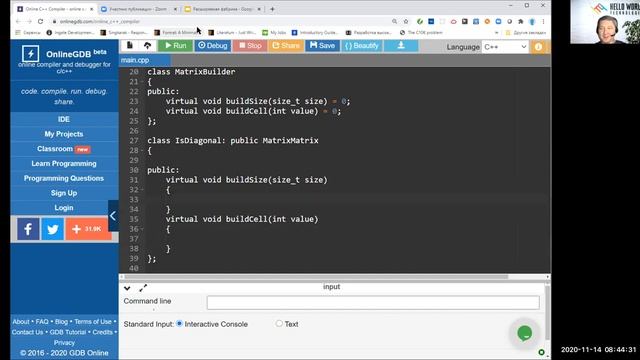
Task: Save the project
Action: tap(322, 46)
